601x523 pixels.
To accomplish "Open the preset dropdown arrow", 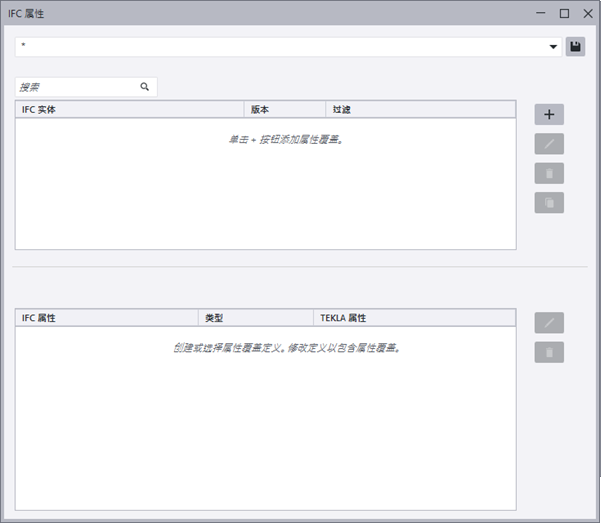I will (553, 47).
